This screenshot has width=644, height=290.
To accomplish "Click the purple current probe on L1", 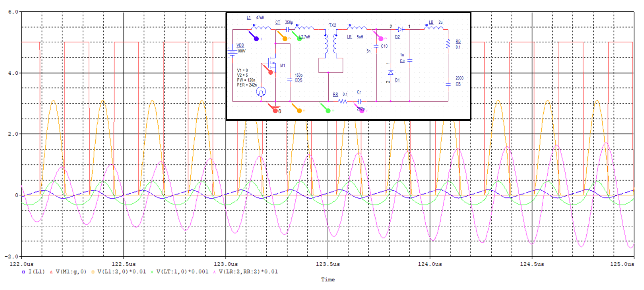I will (256, 39).
